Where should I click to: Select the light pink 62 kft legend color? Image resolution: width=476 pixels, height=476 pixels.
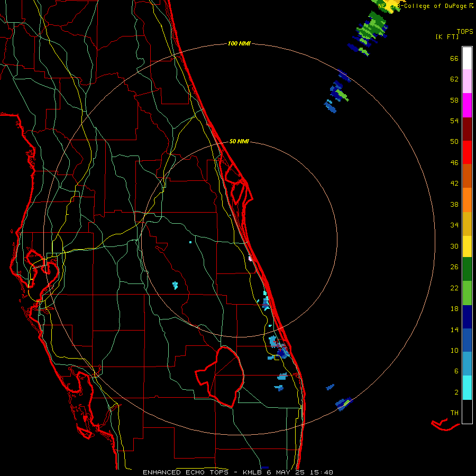(x=467, y=81)
